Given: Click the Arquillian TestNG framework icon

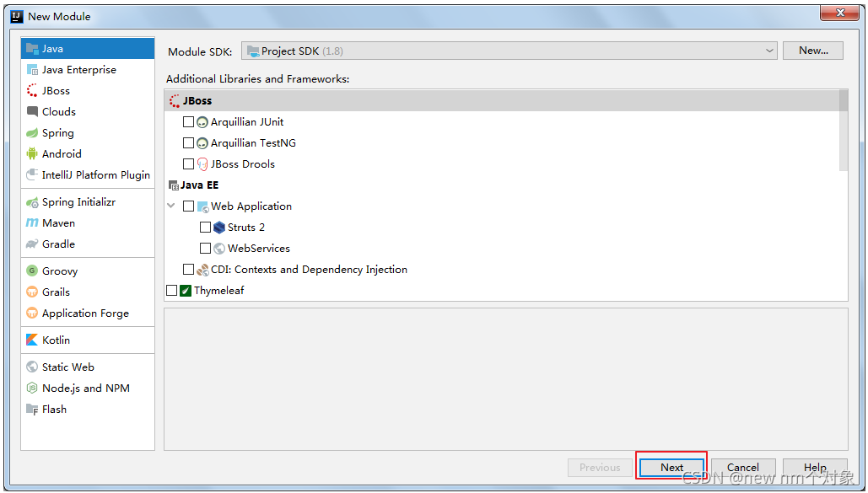Looking at the screenshot, I should click(x=202, y=143).
